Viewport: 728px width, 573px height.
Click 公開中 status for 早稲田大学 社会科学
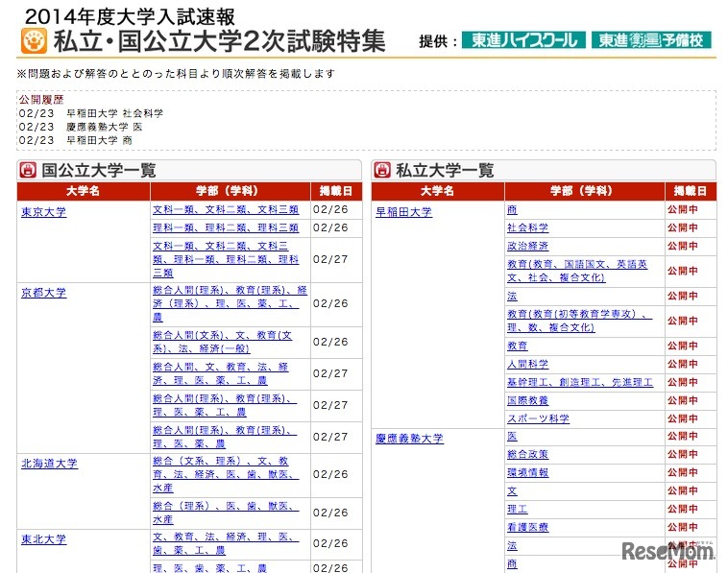click(683, 227)
